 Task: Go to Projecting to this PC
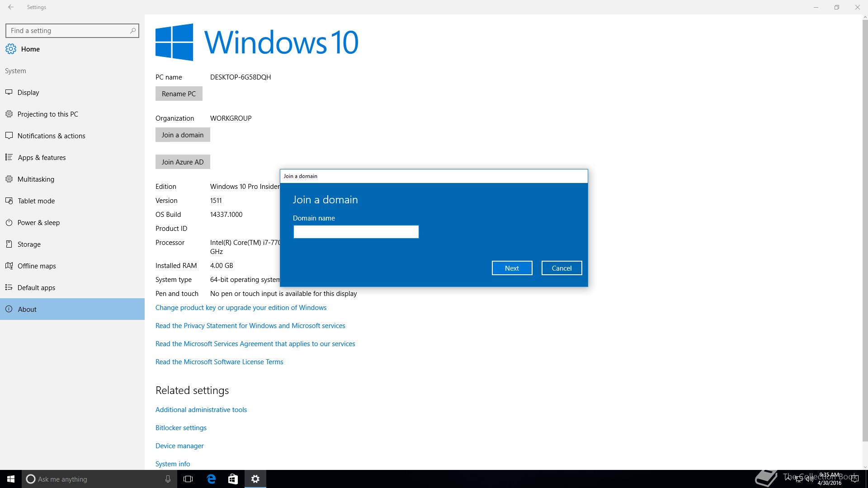coord(72,114)
